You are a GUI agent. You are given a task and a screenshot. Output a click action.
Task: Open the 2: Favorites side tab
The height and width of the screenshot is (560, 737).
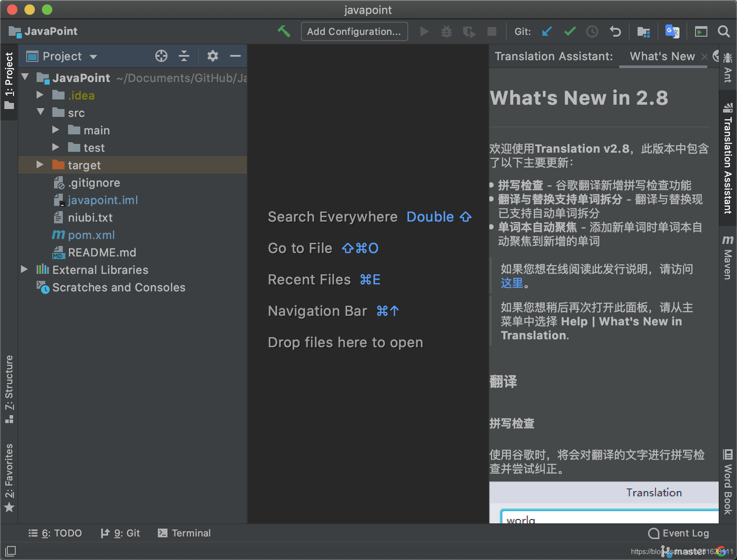coord(9,478)
